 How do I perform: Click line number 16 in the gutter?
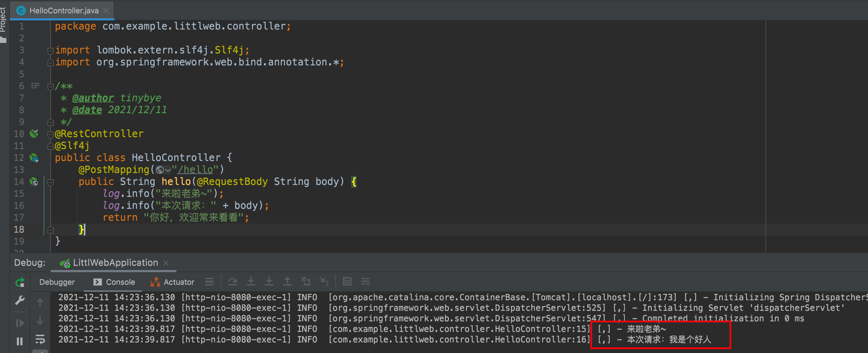pos(19,205)
